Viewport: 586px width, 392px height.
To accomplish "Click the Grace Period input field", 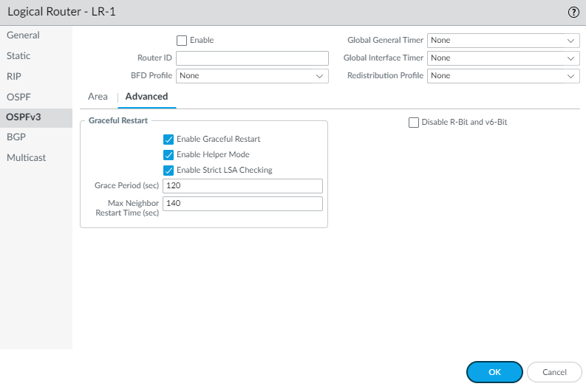I will point(242,185).
